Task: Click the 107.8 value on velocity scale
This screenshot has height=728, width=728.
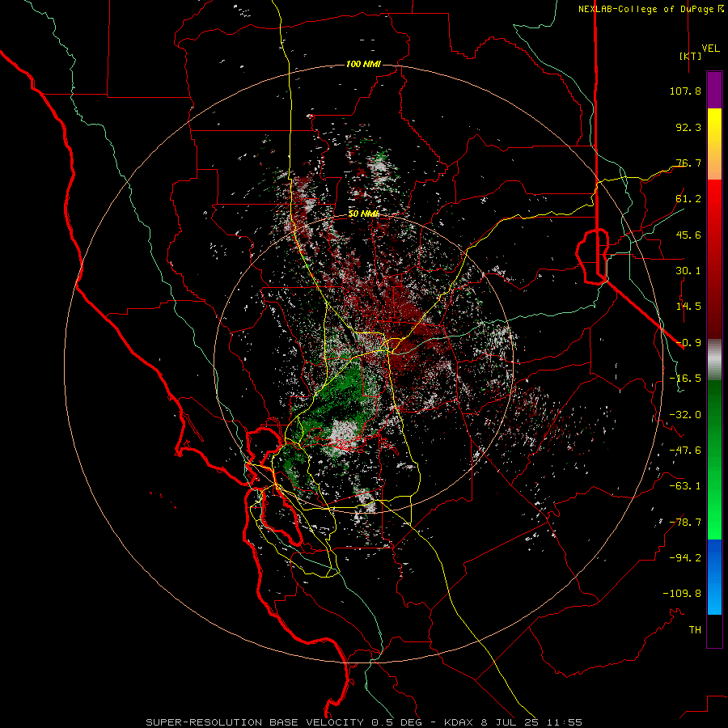Action: coord(685,91)
